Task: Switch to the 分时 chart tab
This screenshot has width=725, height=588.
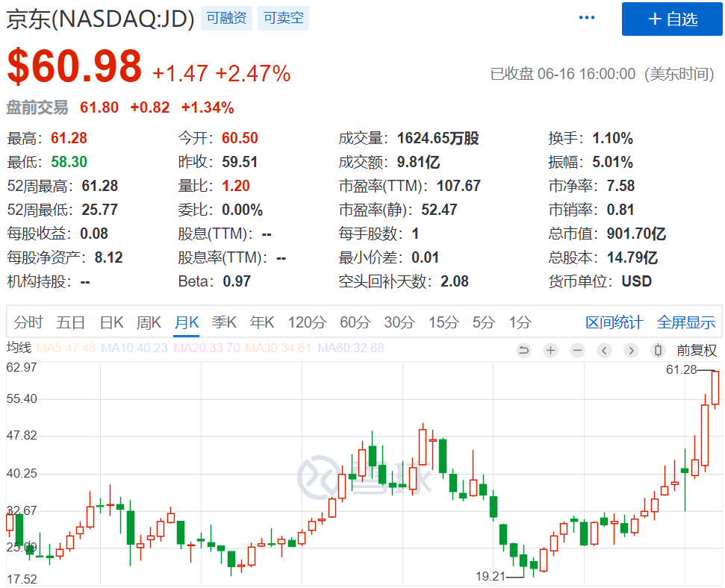Action: click(28, 322)
